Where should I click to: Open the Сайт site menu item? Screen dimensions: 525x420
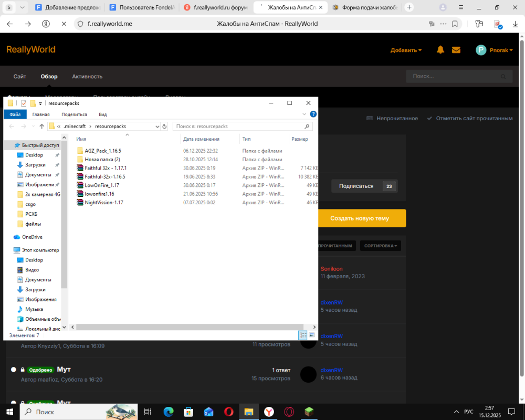pyautogui.click(x=20, y=76)
